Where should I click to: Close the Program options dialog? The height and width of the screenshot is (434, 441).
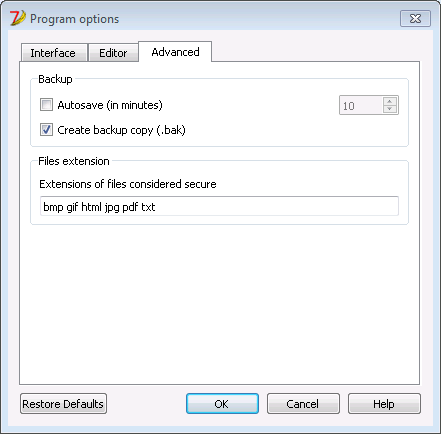415,18
